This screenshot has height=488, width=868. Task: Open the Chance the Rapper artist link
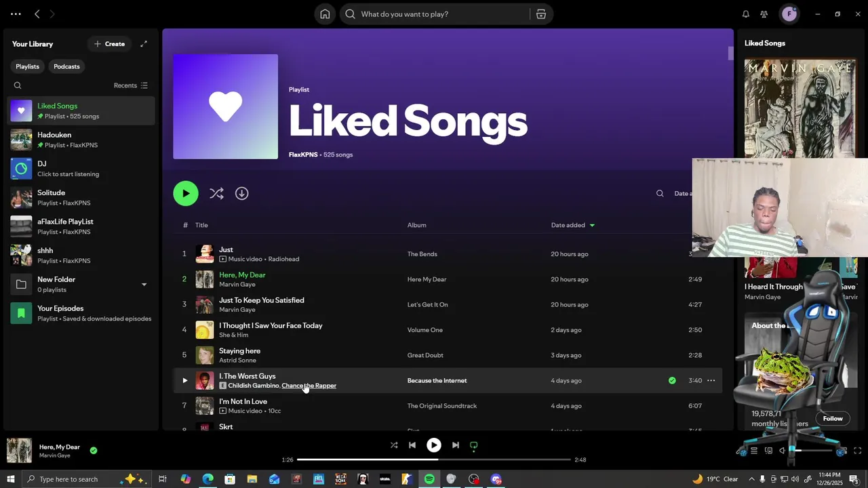click(x=309, y=386)
